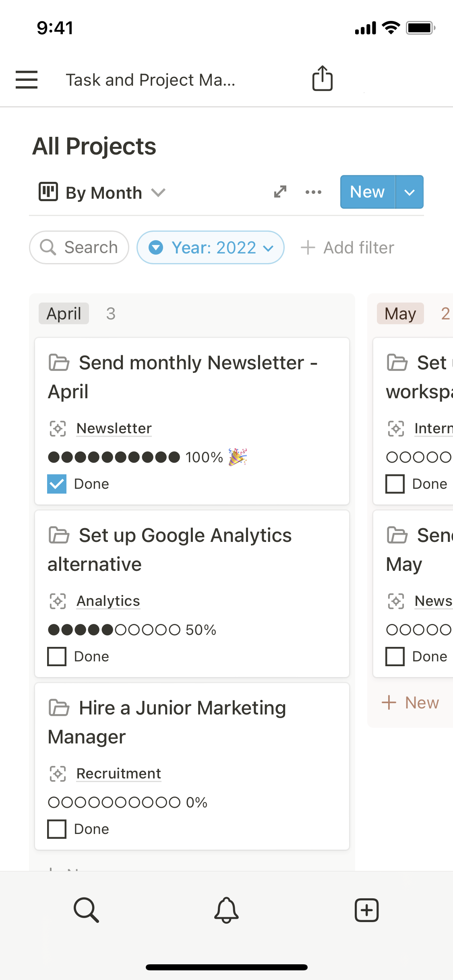Image resolution: width=453 pixels, height=980 pixels.
Task: Click the blue New button
Action: [367, 192]
